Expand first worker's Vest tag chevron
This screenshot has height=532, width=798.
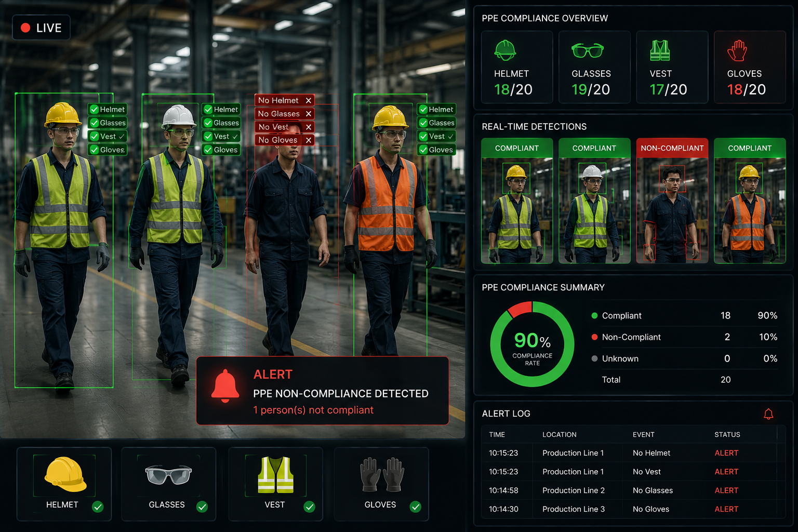pos(122,137)
